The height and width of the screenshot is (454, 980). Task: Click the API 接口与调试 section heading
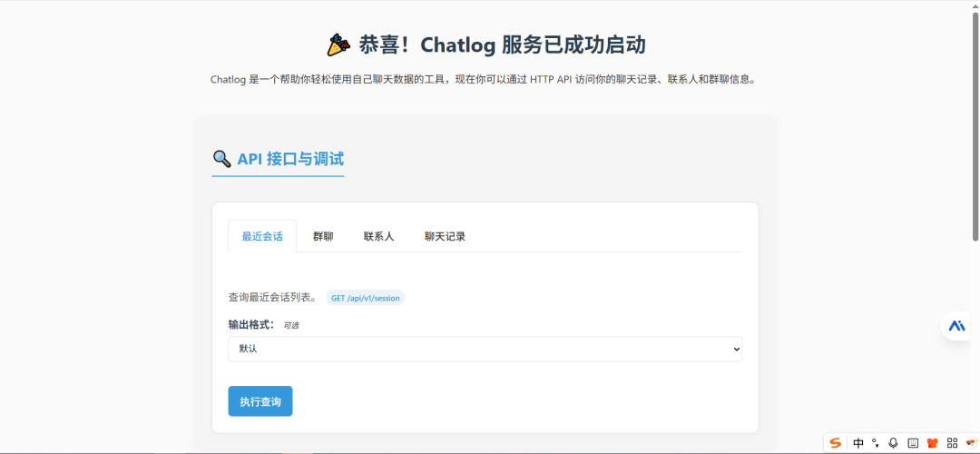pos(290,159)
